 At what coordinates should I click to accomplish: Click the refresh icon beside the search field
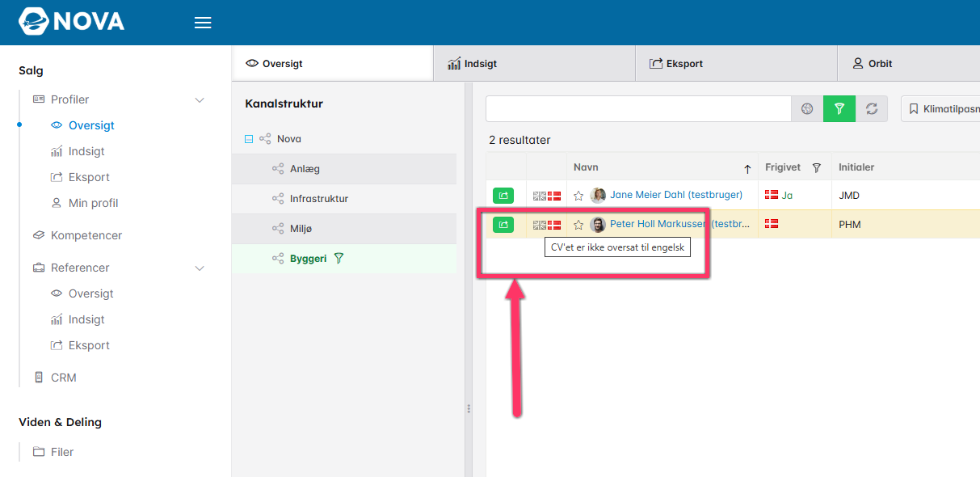[x=872, y=108]
